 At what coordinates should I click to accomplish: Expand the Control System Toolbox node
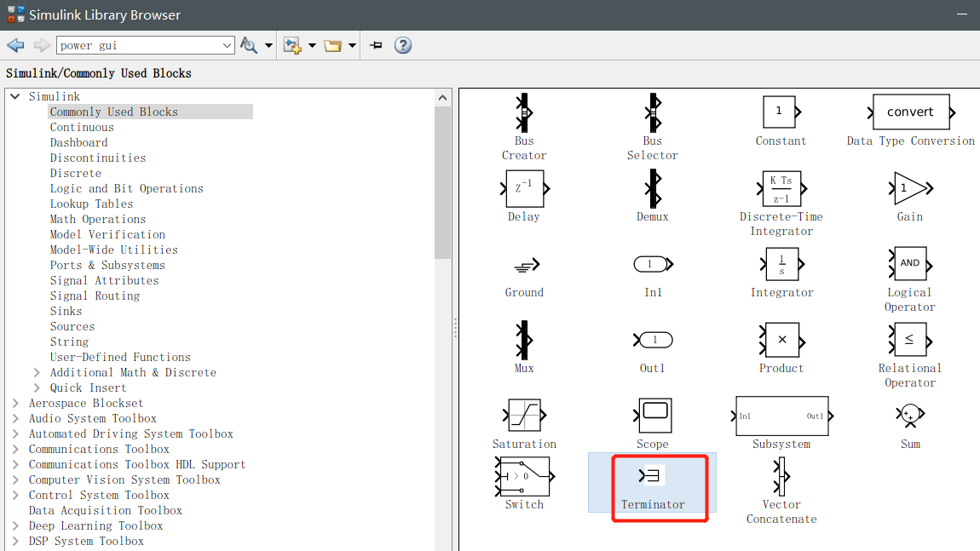pyautogui.click(x=15, y=495)
